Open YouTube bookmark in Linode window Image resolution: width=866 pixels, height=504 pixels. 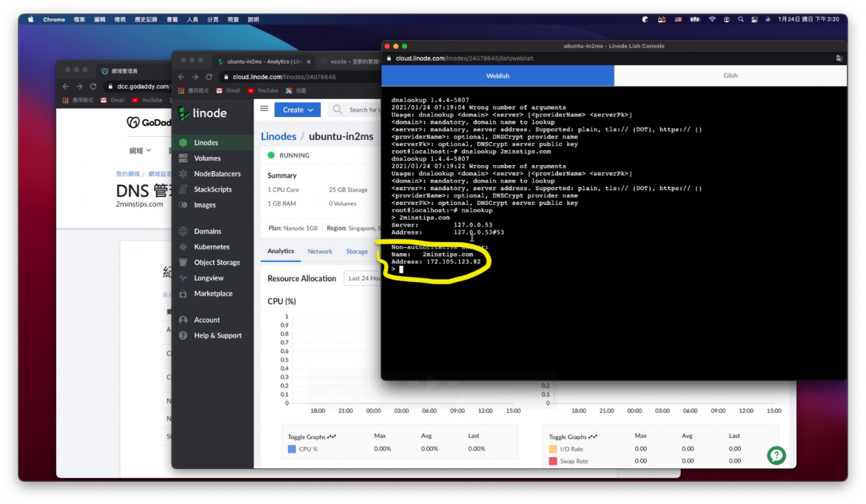[263, 91]
